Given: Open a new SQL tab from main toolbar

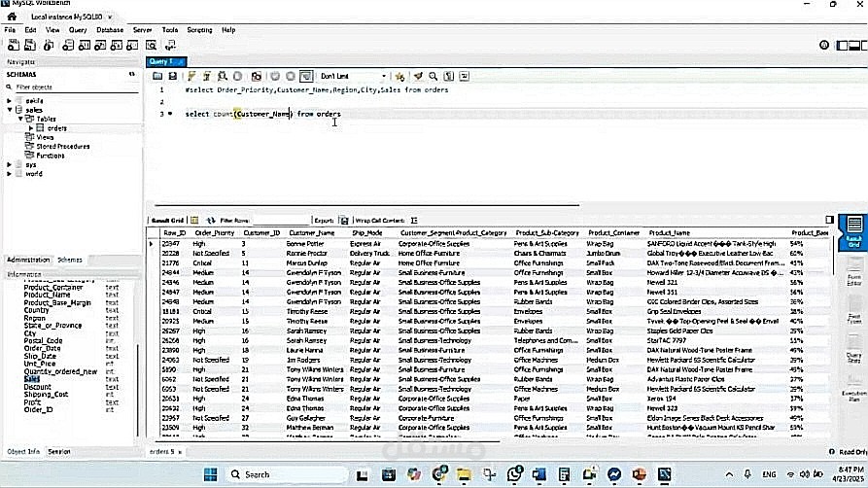Looking at the screenshot, I should 14,46.
